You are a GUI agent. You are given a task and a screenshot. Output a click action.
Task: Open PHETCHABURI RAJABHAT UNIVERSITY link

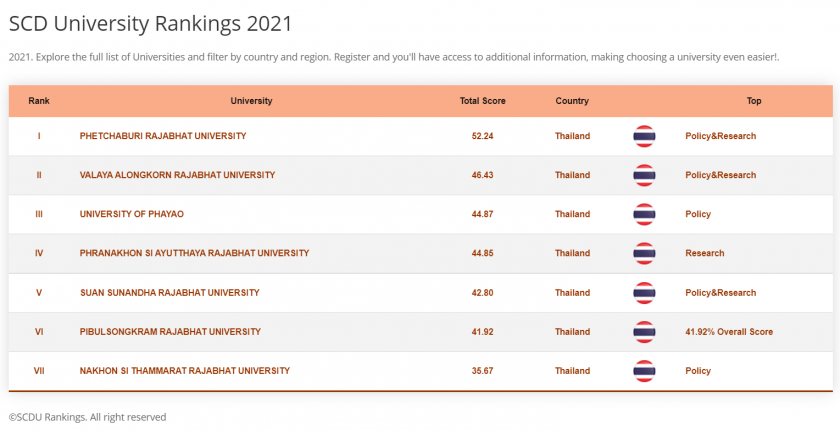pyautogui.click(x=162, y=136)
